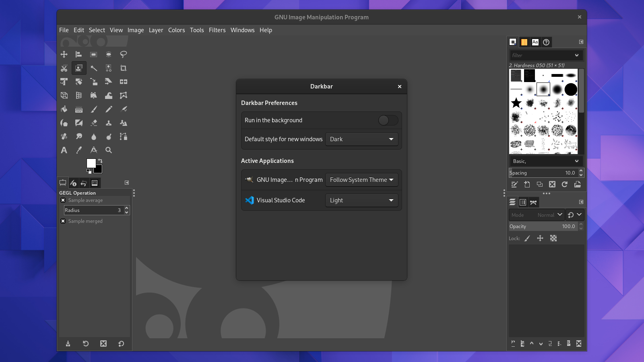Open a new brush with the New Brush icon

[528, 184]
